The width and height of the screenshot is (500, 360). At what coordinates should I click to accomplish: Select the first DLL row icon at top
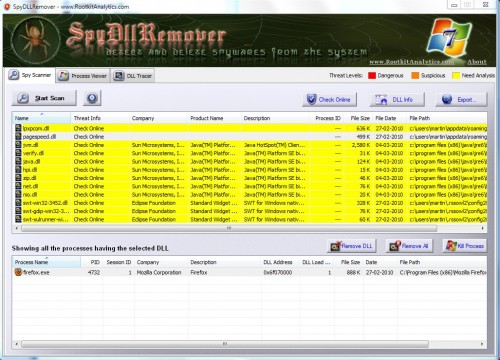(x=18, y=128)
